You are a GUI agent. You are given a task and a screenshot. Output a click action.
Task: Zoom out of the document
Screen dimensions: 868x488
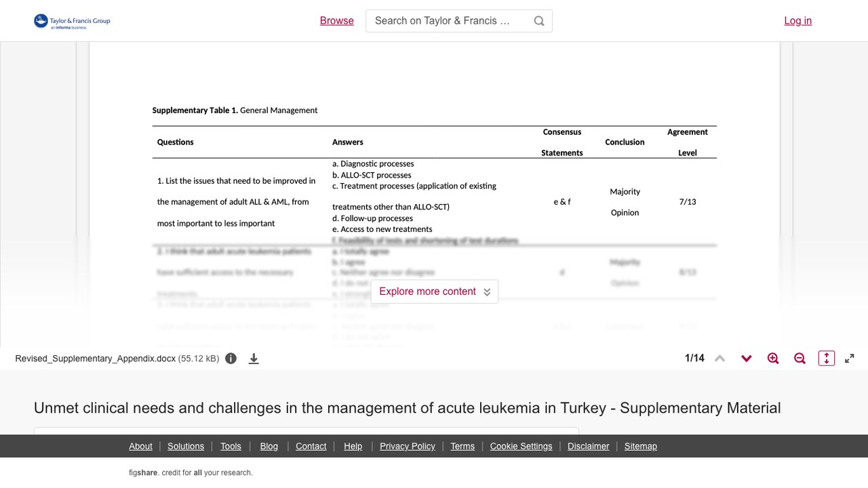pyautogui.click(x=800, y=359)
